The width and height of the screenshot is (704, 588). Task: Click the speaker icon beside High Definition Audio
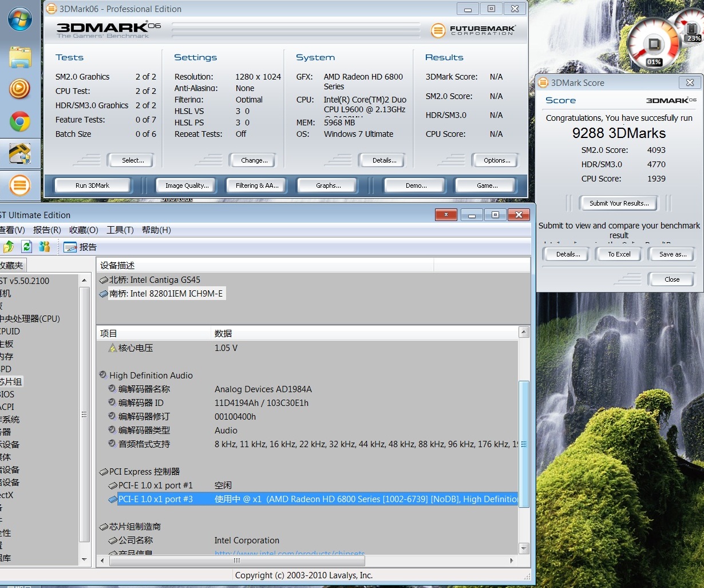coord(104,375)
